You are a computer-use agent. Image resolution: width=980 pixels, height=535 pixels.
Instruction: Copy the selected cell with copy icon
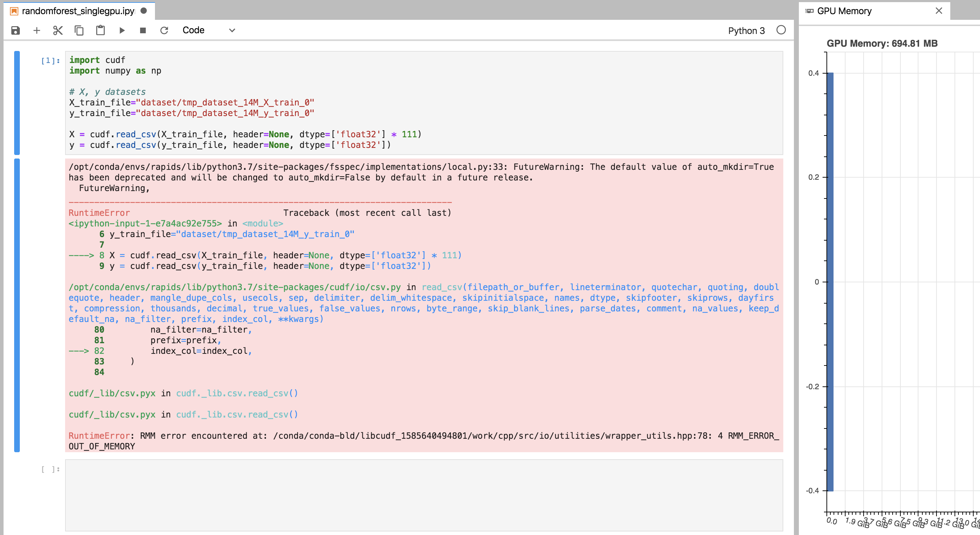79,30
